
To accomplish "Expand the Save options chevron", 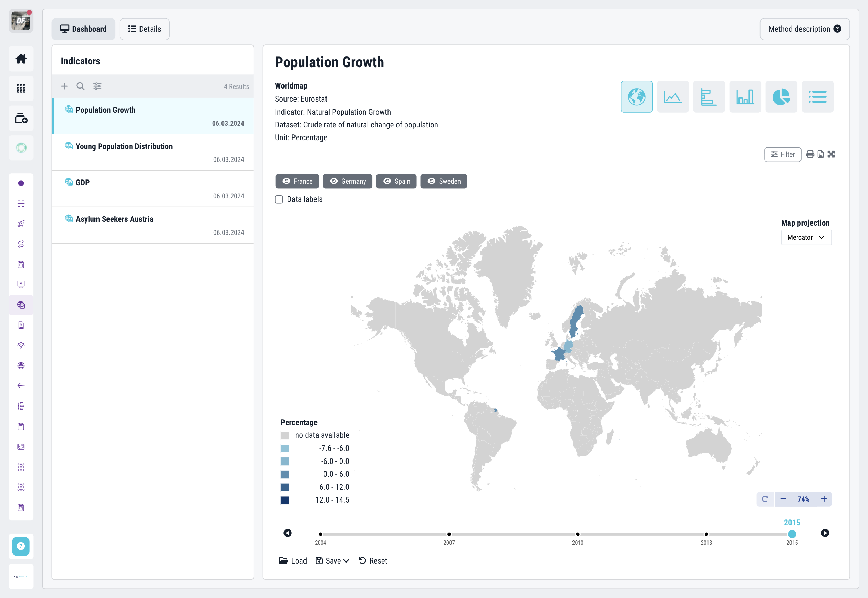I will (347, 560).
